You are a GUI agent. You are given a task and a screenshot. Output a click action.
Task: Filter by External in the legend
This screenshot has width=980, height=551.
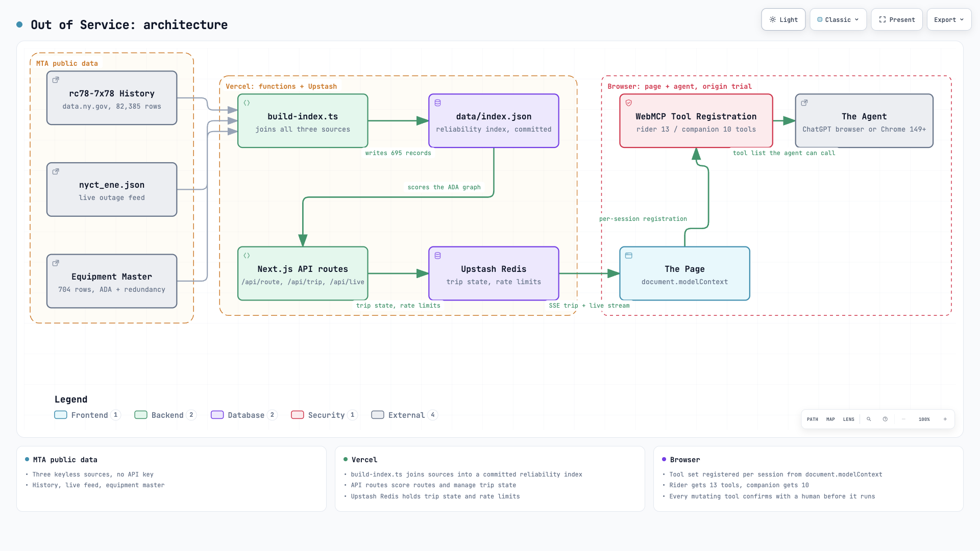pos(404,415)
